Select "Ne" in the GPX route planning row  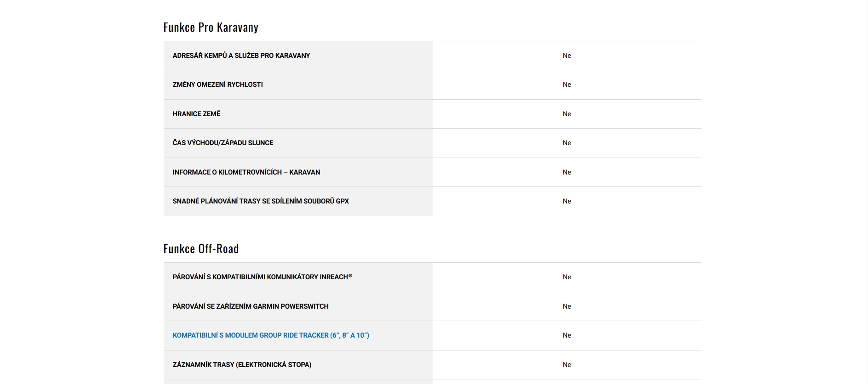[566, 201]
